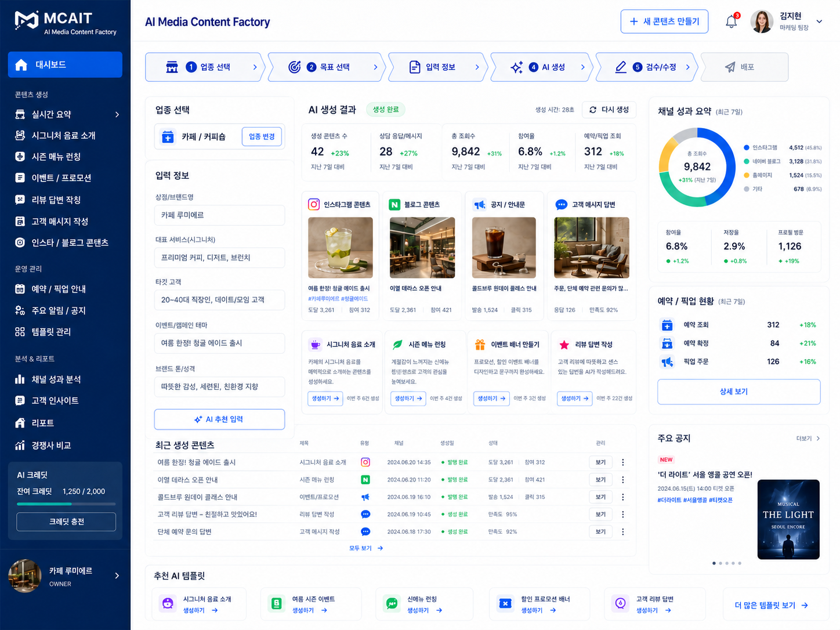The image size is (840, 630).
Task: Click the 다시 생성 button
Action: (609, 110)
